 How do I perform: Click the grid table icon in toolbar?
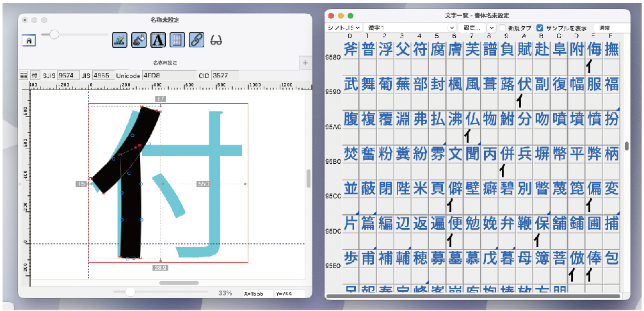point(177,40)
